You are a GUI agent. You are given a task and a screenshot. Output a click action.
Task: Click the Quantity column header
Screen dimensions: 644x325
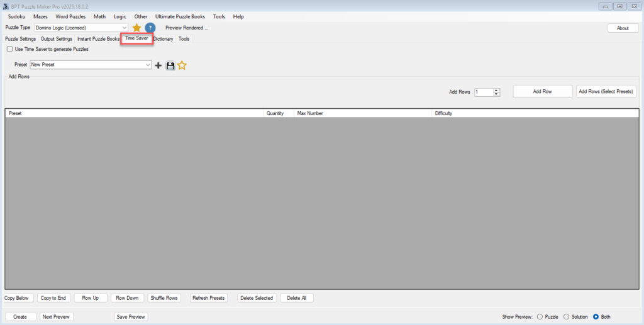point(275,113)
